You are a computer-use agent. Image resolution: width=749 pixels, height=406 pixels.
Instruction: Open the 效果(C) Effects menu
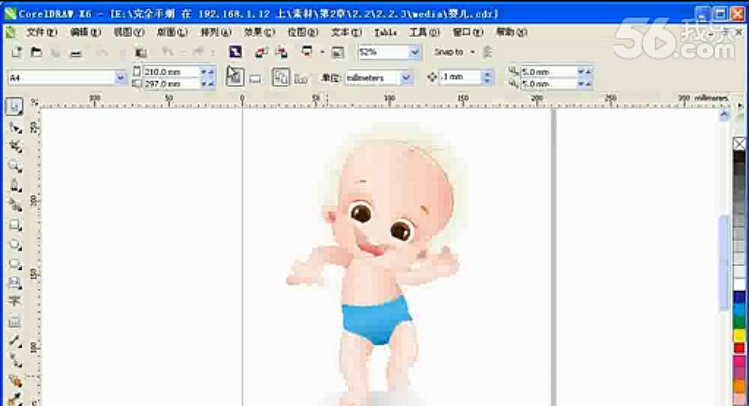tap(259, 32)
